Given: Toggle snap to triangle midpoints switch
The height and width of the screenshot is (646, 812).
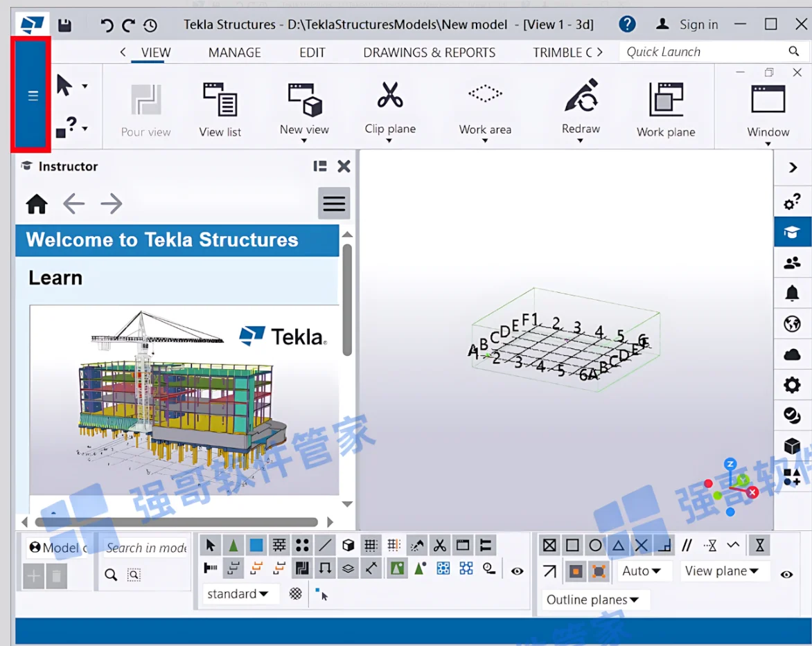Looking at the screenshot, I should tap(618, 545).
